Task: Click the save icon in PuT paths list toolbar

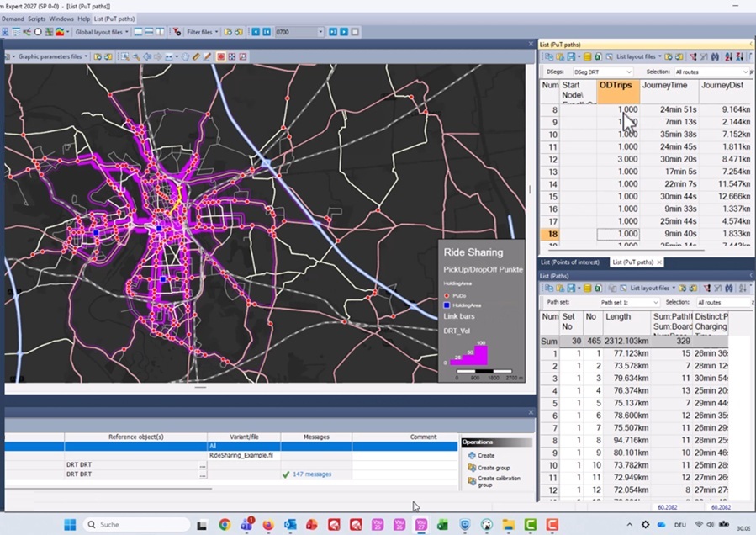Action: pos(571,57)
